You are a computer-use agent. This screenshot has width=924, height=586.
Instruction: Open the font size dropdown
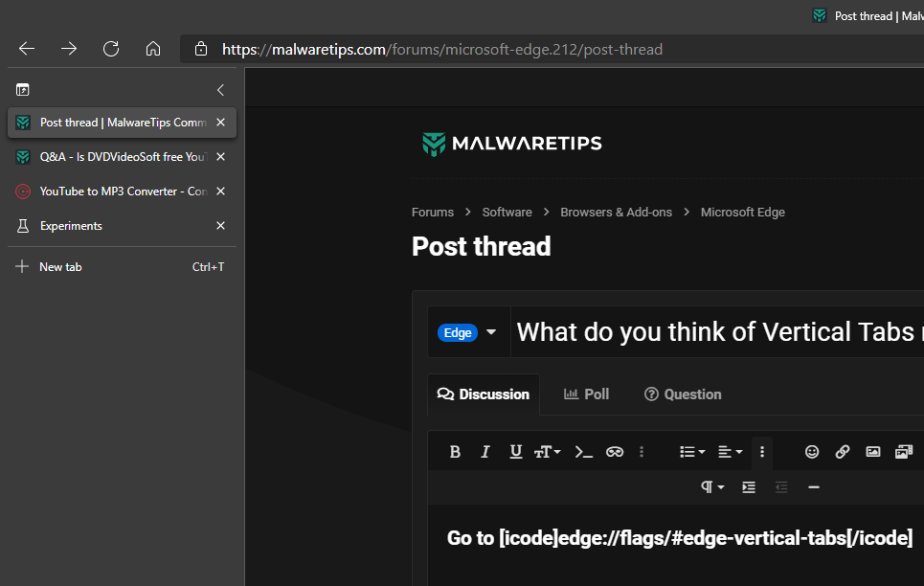[547, 452]
